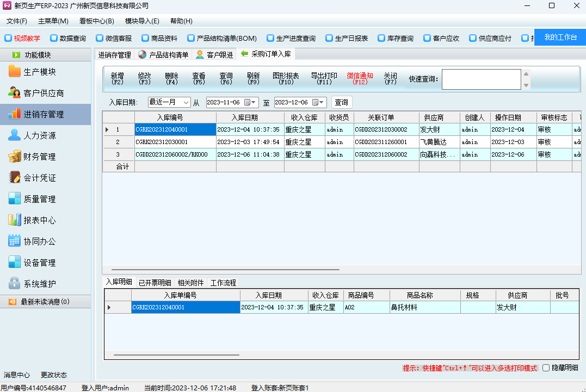Click 修改(F3) toolbar item
The image size is (586, 392).
point(144,79)
